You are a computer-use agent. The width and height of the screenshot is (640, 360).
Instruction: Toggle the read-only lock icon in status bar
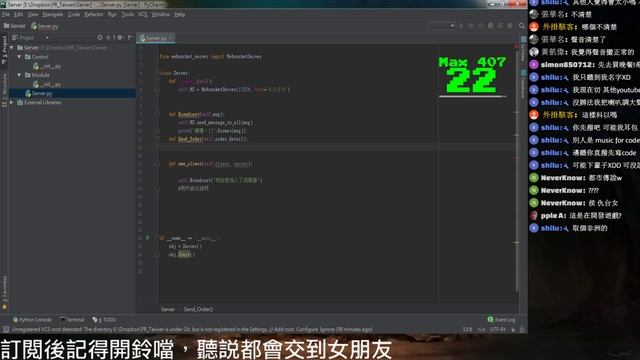click(513, 329)
